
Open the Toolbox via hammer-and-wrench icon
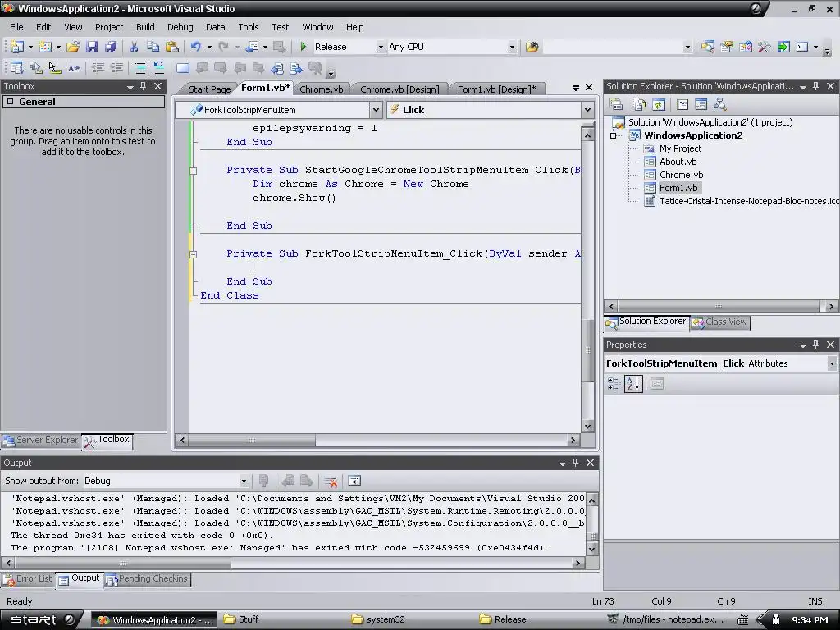tap(764, 47)
